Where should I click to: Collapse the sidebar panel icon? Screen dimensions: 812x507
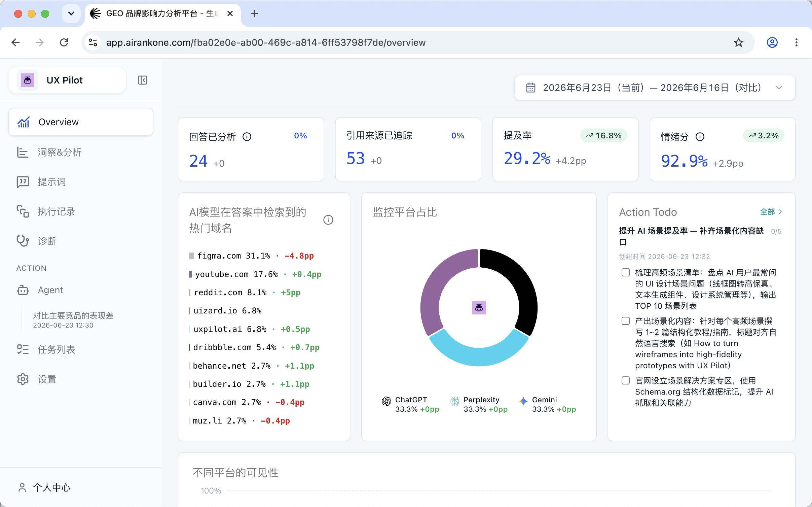(143, 80)
